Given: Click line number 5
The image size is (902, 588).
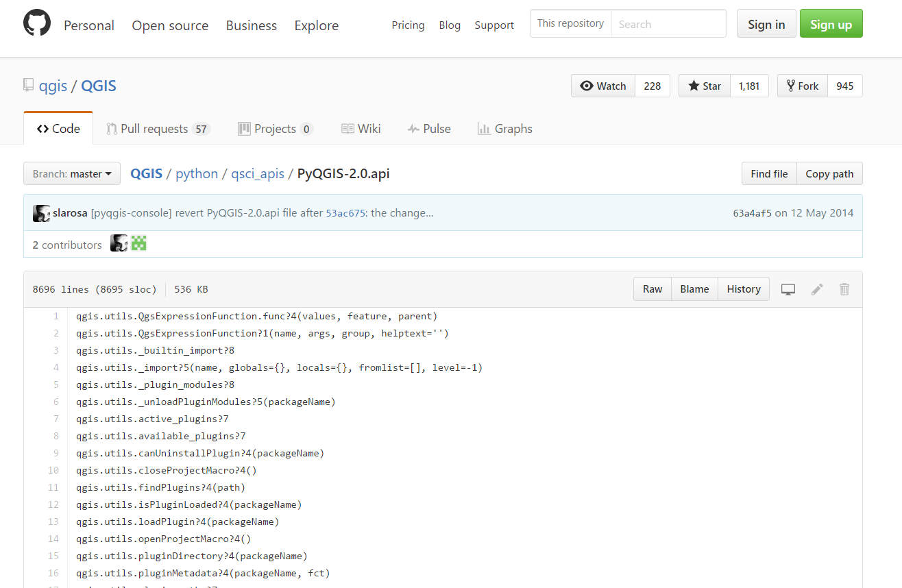Looking at the screenshot, I should pyautogui.click(x=56, y=384).
